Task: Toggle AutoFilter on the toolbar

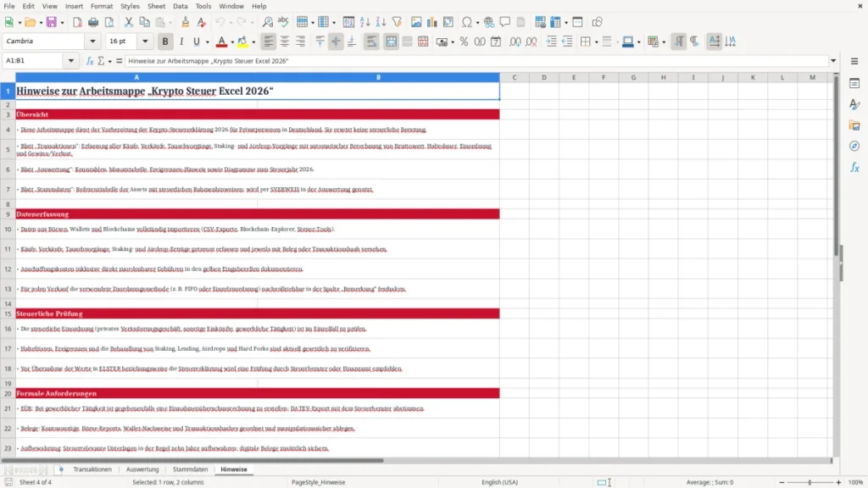Action: coord(397,22)
